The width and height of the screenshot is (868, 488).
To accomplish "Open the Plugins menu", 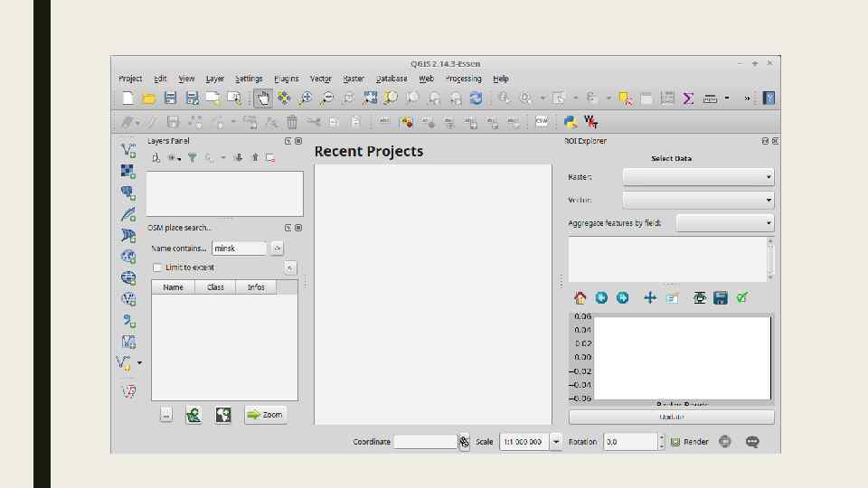I will 287,79.
